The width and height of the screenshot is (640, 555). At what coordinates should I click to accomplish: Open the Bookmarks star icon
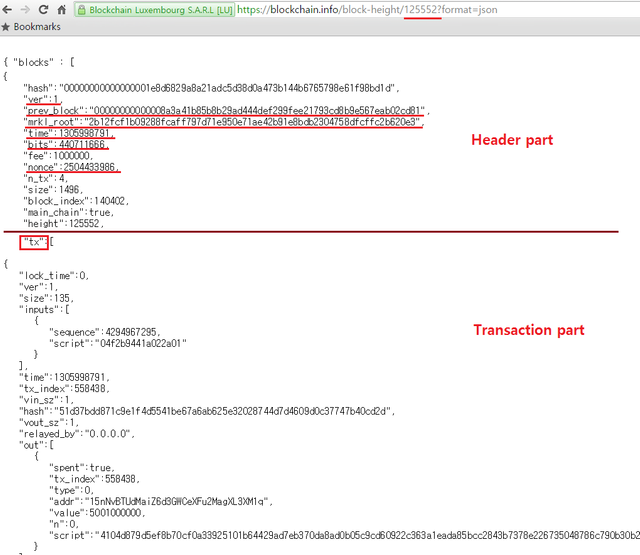coord(5,27)
